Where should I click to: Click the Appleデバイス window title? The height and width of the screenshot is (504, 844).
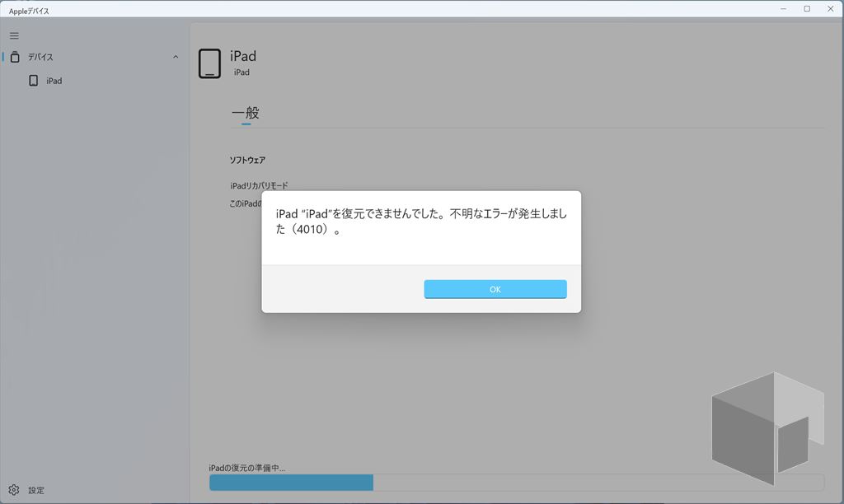[29, 11]
